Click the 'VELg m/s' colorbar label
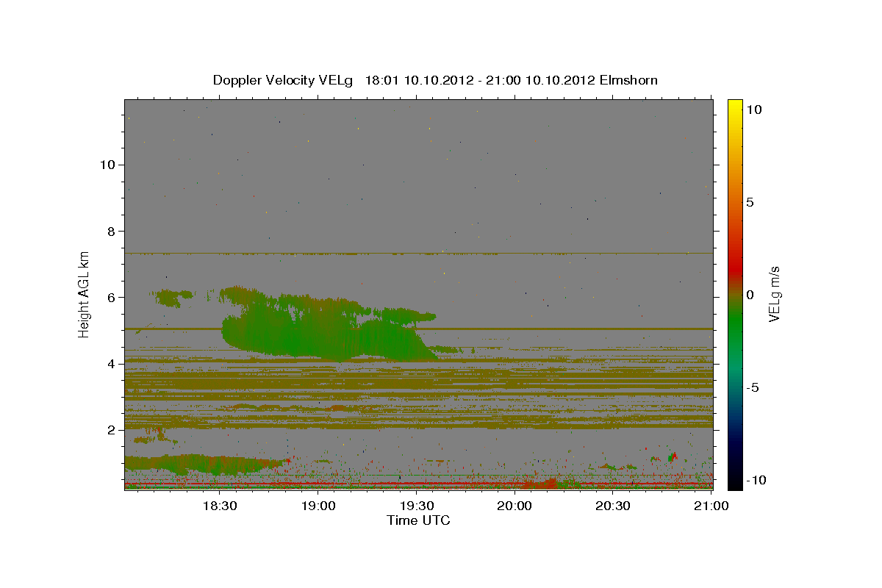882x588 pixels. (x=774, y=294)
